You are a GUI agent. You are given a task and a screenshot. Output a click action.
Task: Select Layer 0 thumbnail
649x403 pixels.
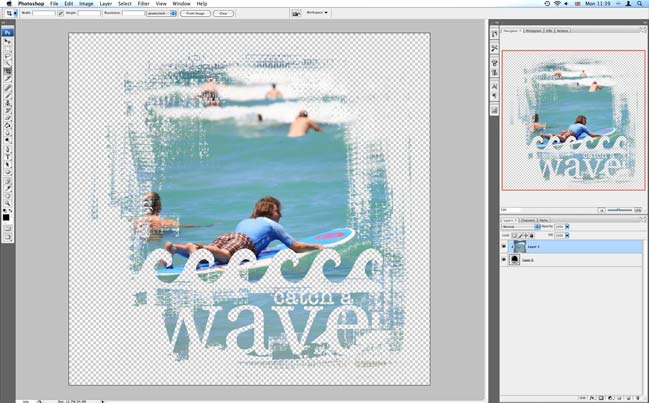pos(514,260)
